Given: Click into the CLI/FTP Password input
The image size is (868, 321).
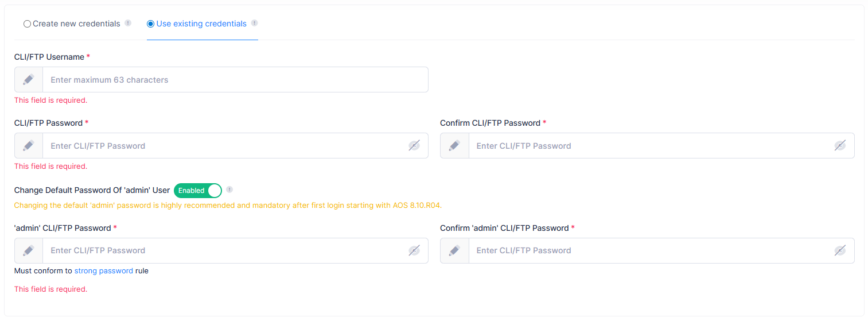Looking at the screenshot, I should [x=224, y=146].
